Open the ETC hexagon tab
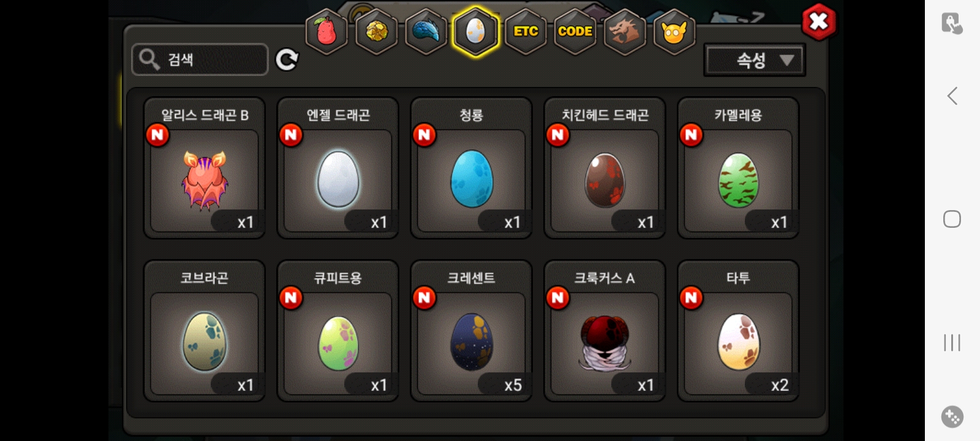Viewport: 980px width, 441px height. (x=526, y=31)
